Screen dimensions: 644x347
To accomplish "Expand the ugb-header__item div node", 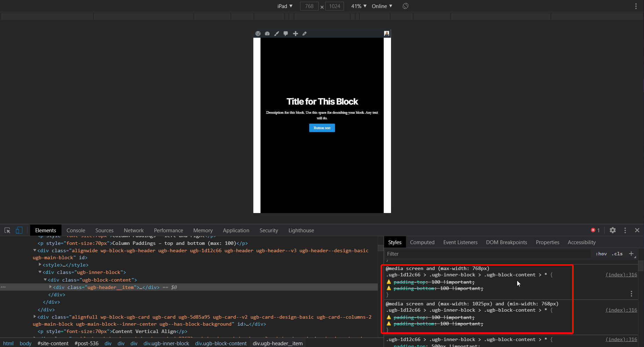I will pyautogui.click(x=50, y=287).
